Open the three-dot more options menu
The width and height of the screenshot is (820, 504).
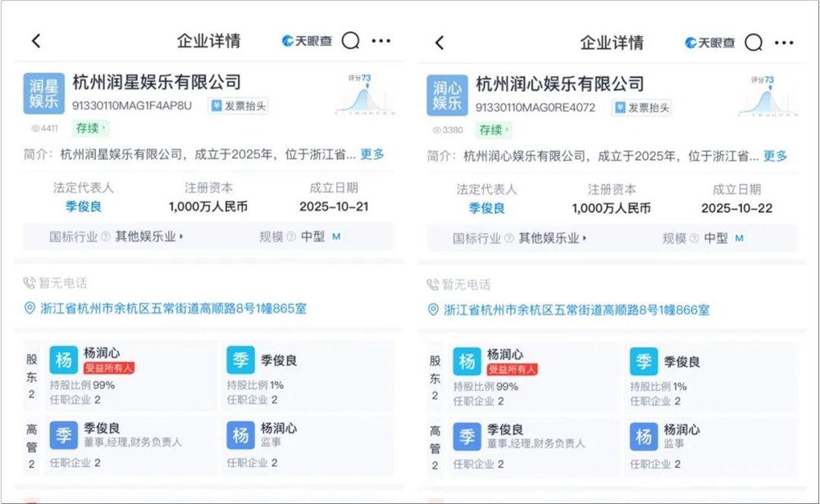pyautogui.click(x=380, y=41)
